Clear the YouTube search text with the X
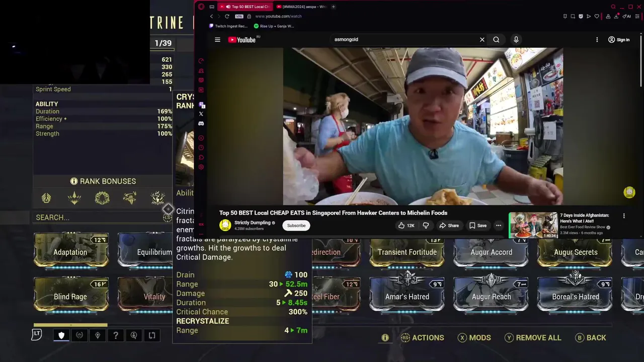The width and height of the screenshot is (644, 362). click(482, 40)
